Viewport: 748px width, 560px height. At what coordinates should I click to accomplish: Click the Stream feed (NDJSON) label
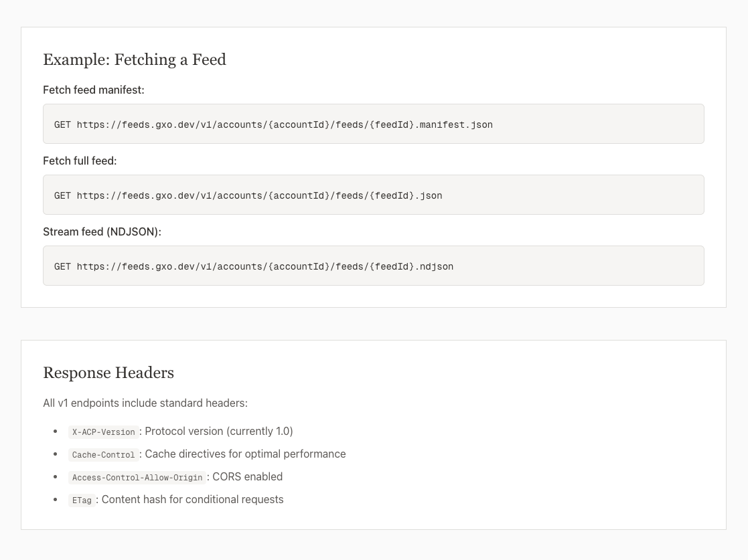102,231
